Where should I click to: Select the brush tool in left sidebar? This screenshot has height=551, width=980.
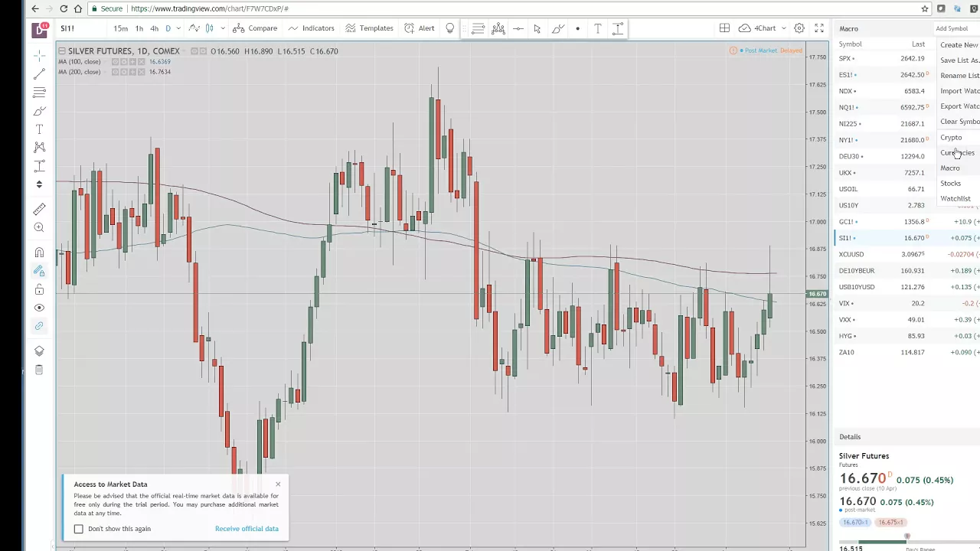coord(39,111)
